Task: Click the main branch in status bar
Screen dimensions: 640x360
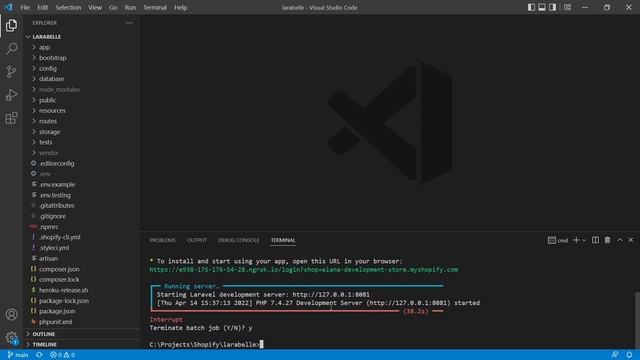Action: click(x=18, y=355)
